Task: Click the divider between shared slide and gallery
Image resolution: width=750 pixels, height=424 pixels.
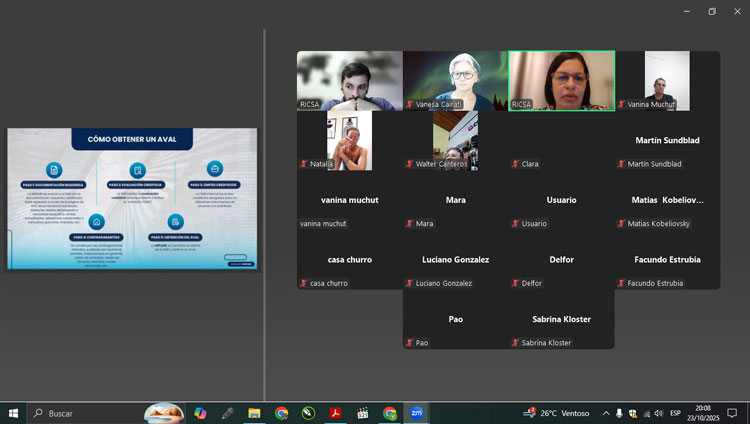Action: [264, 215]
